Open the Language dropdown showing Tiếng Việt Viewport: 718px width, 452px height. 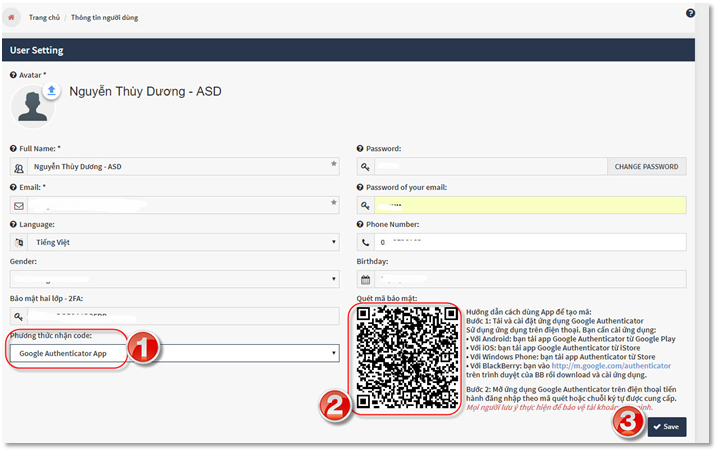pyautogui.click(x=180, y=242)
